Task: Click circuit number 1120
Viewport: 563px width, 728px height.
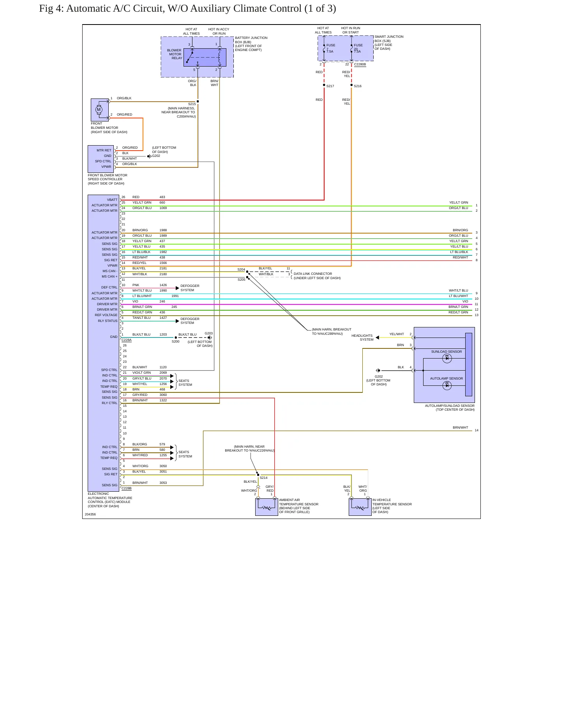Action: [x=163, y=367]
